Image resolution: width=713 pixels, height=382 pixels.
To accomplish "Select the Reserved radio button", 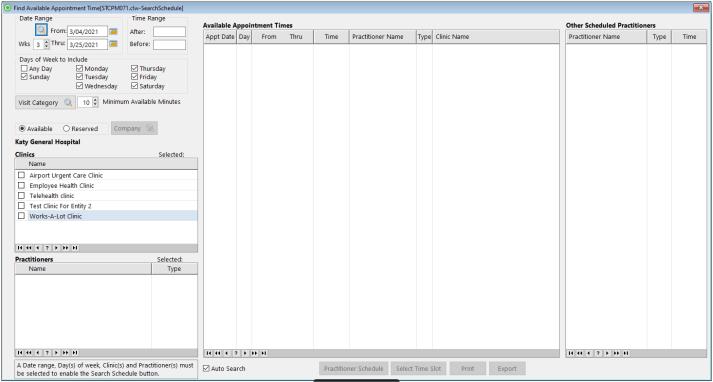I will [66, 129].
